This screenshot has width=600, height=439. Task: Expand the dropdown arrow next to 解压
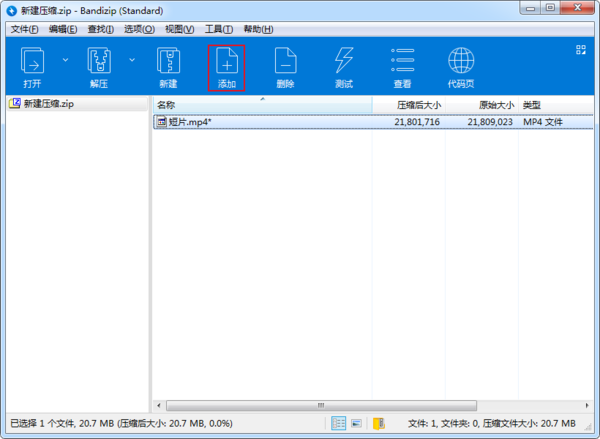[132, 60]
